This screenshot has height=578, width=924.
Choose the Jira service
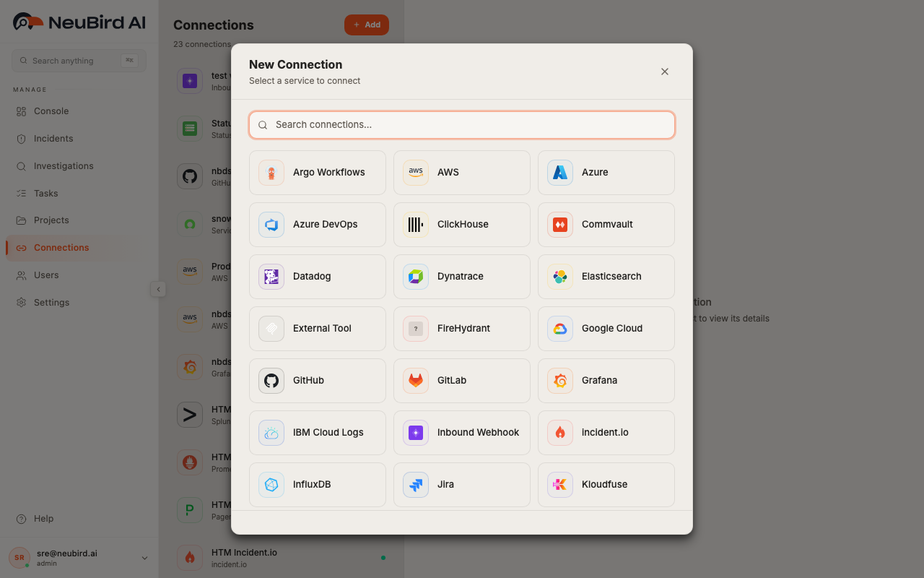(461, 484)
